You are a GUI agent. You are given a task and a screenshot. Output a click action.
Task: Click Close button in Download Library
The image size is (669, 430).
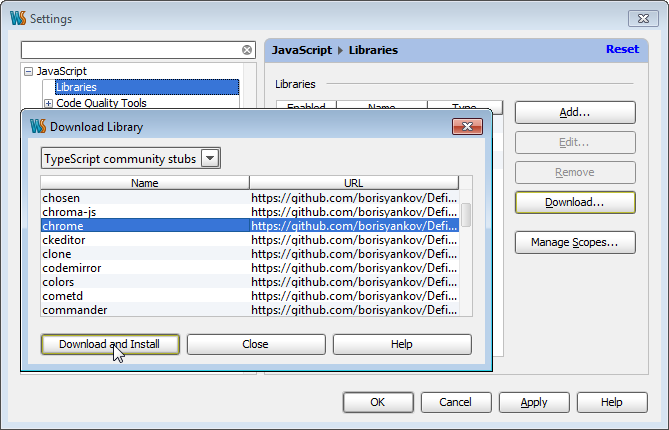(256, 344)
